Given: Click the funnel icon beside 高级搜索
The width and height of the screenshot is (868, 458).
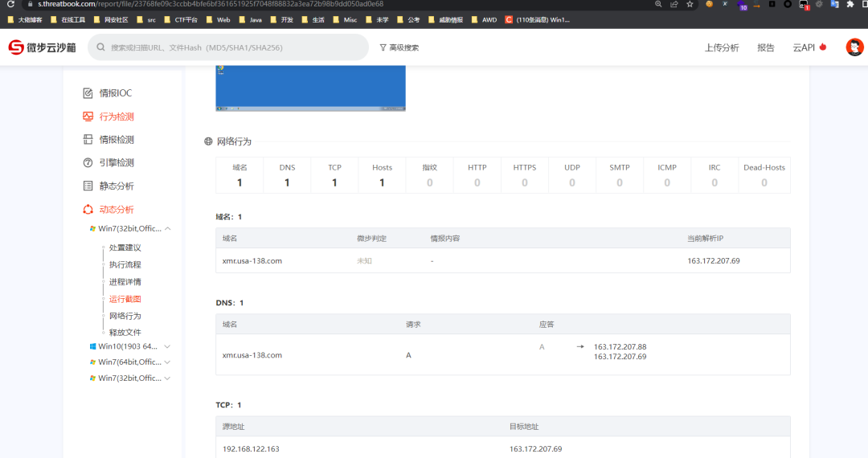Looking at the screenshot, I should pyautogui.click(x=383, y=47).
